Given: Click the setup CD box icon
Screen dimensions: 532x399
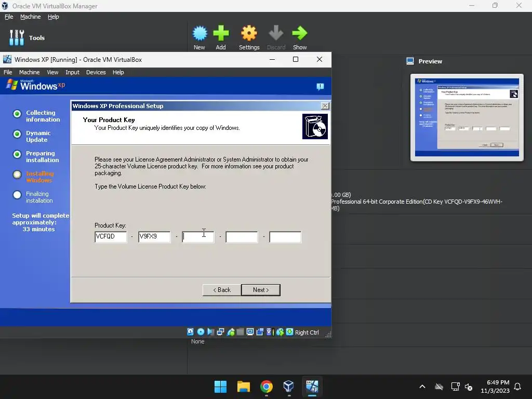Looking at the screenshot, I should coord(315,126).
